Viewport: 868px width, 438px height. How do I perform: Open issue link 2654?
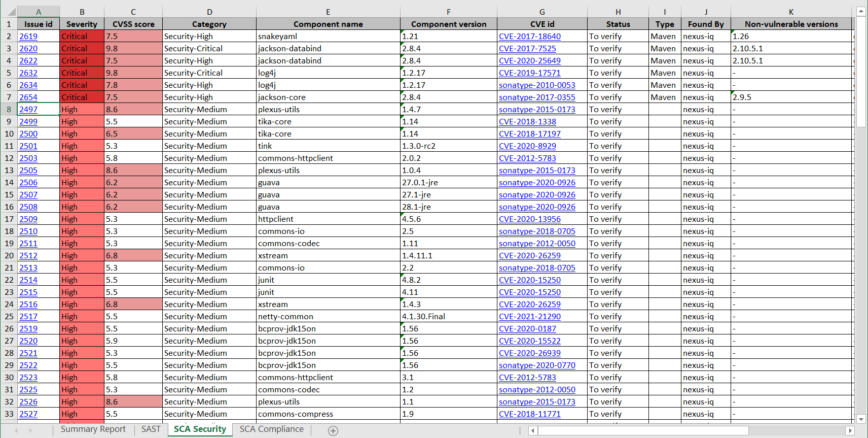coord(28,97)
